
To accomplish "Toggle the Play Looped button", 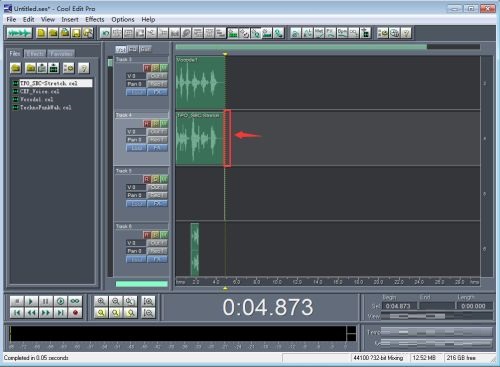I will click(75, 301).
